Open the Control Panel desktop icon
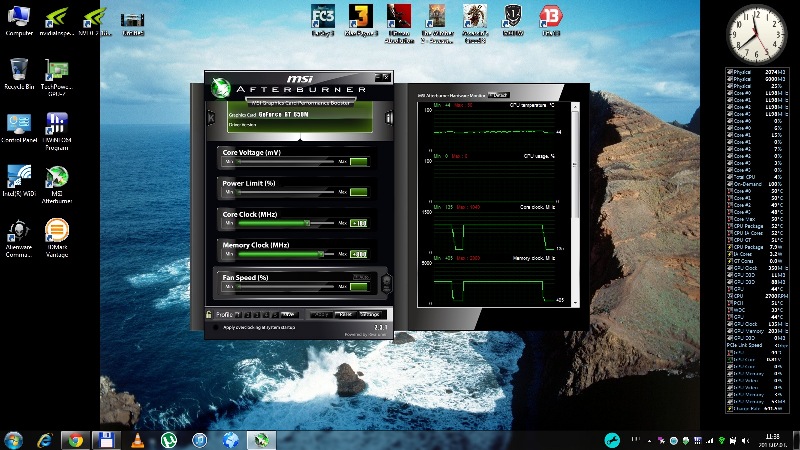 coord(19,128)
